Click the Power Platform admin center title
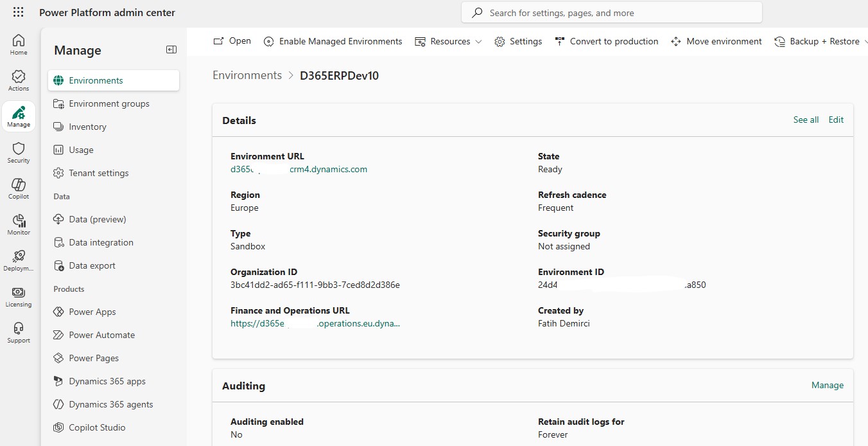This screenshot has width=868, height=446. (x=107, y=12)
